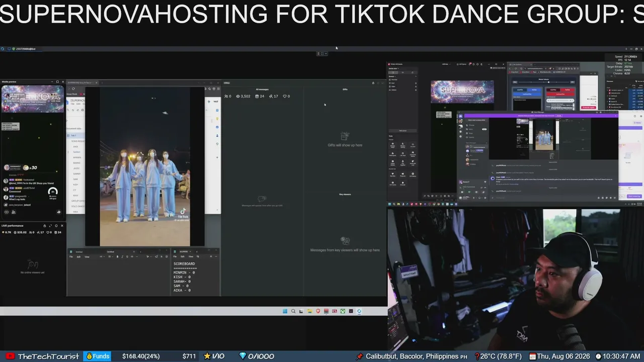Jump to SAMMY heading in Docs outline
The image size is (644, 362).
point(76,173)
